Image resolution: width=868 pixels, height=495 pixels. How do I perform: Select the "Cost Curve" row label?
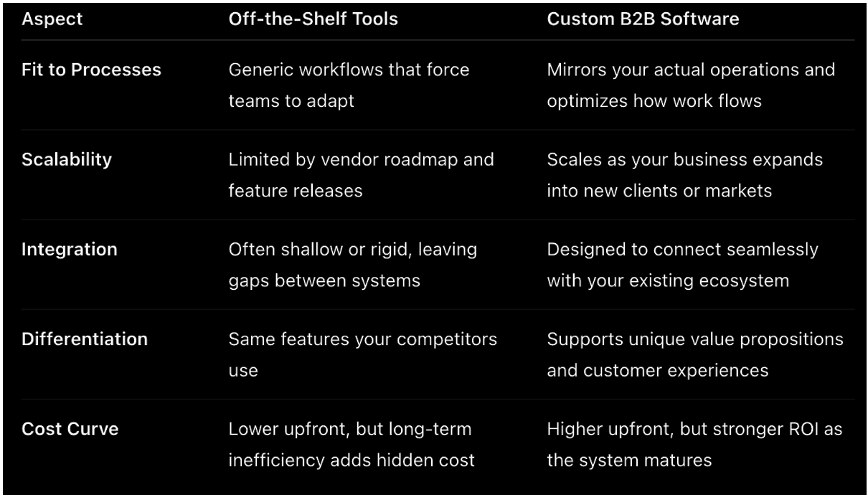(70, 428)
